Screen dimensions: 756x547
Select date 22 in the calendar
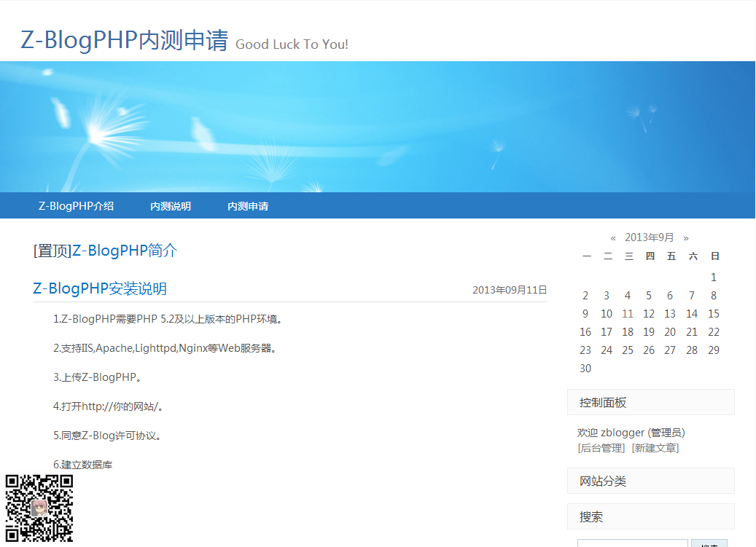713,331
